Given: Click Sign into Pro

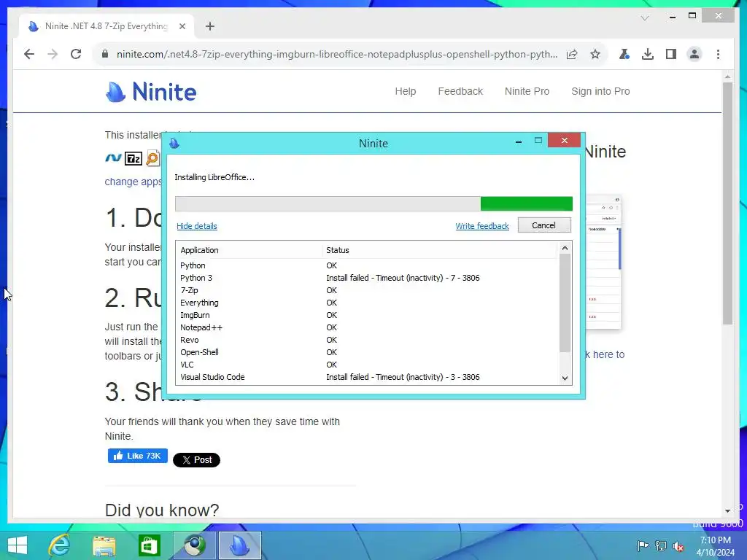Looking at the screenshot, I should pos(600,91).
